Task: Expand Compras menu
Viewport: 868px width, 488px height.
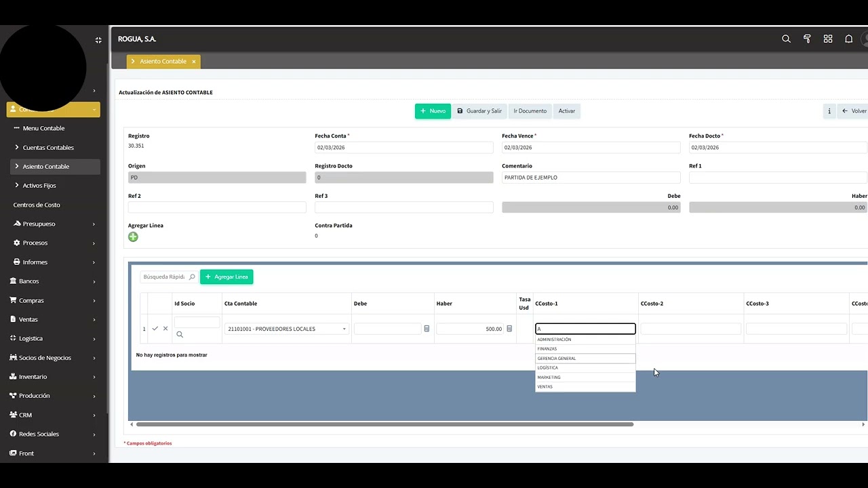Action: pos(54,300)
